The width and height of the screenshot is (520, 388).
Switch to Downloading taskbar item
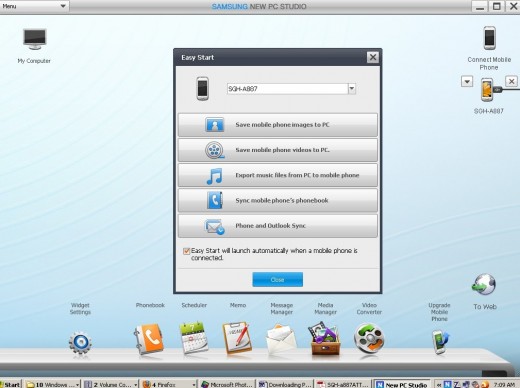[x=286, y=384]
